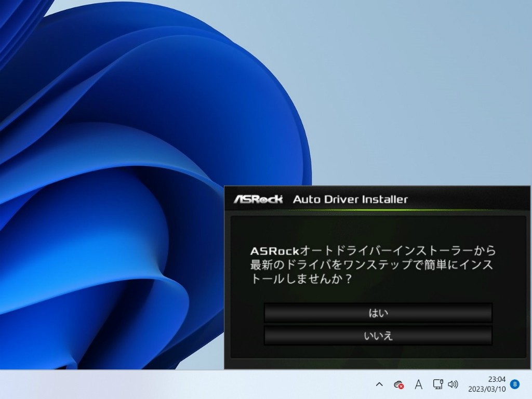Click the pale blue desktop area above dialog
Screen dimensions: 532x399
(416, 104)
